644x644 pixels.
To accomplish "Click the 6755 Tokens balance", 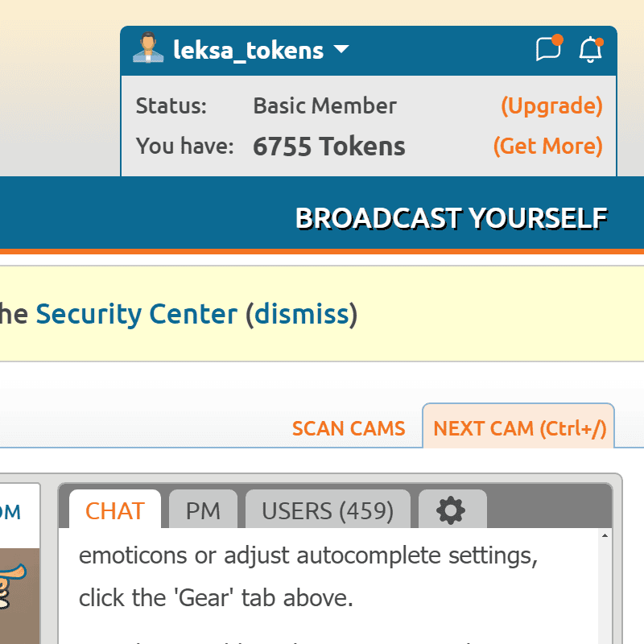I will (328, 147).
